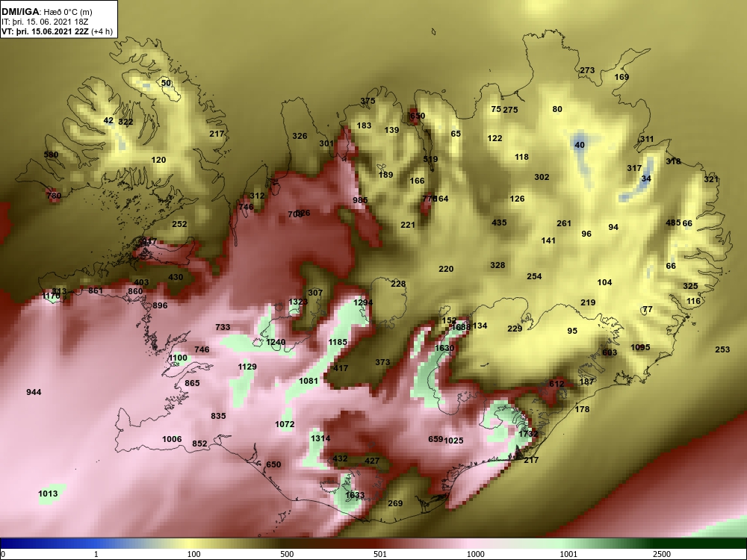Click the 302 value on the map
747x560 pixels.
point(542,177)
